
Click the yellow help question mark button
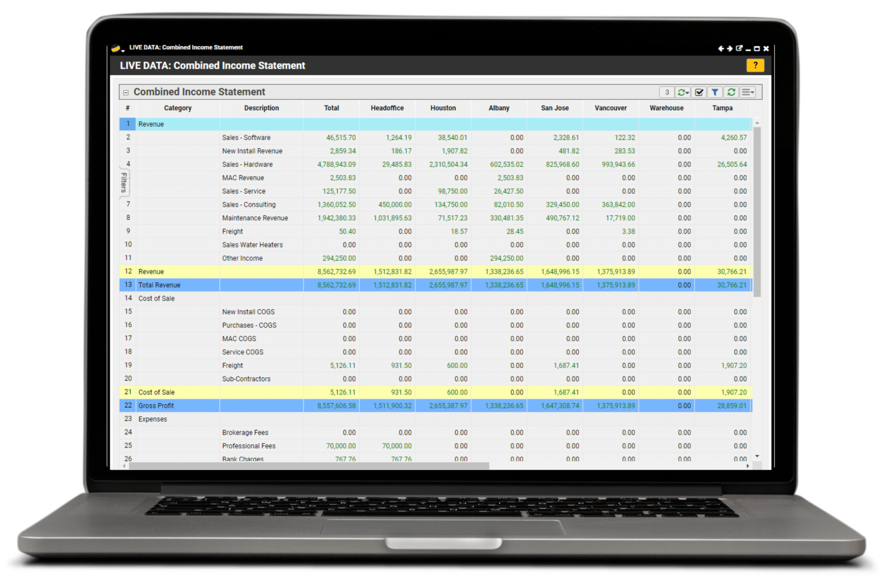pos(755,65)
